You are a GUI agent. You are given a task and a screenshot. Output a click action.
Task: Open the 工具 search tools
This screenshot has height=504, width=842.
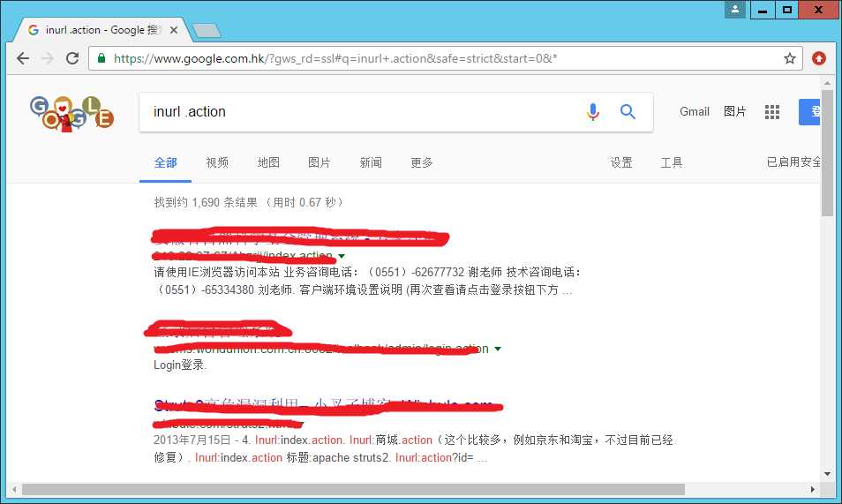pyautogui.click(x=672, y=162)
